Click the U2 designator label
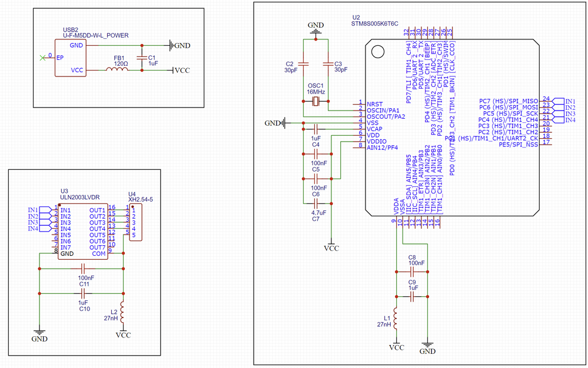The height and width of the screenshot is (368, 588). click(356, 18)
